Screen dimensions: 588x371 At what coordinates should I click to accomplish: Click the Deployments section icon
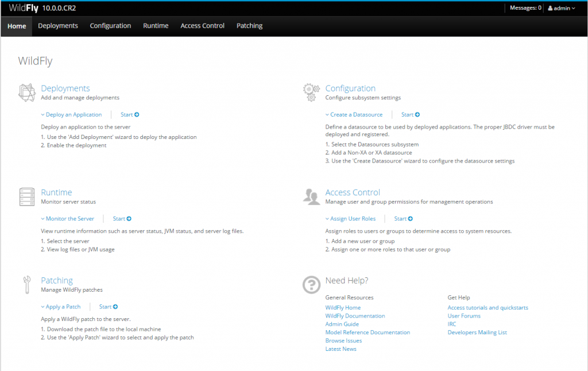27,92
